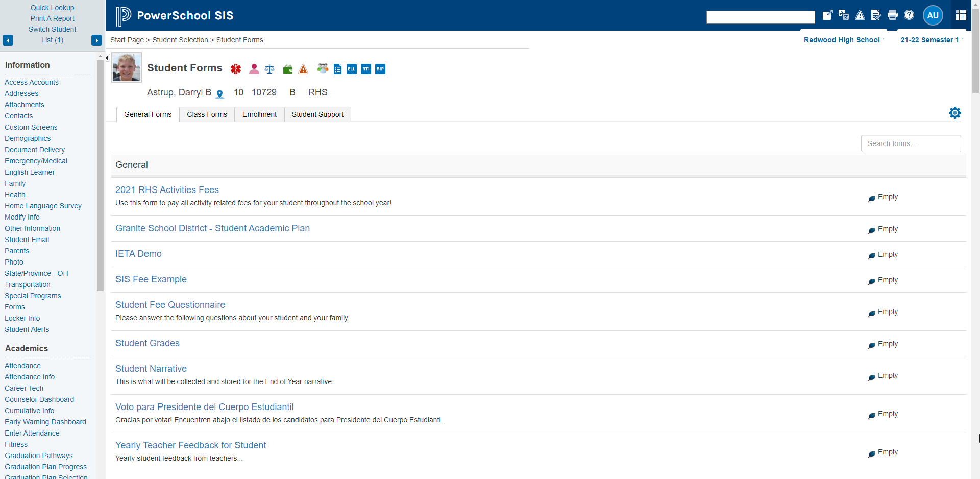Click the pink guardian alert icon
The width and height of the screenshot is (980, 479).
(x=254, y=69)
